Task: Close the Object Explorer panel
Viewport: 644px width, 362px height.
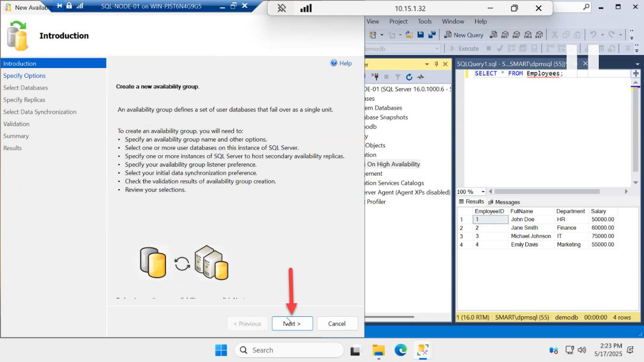Action: pos(445,64)
